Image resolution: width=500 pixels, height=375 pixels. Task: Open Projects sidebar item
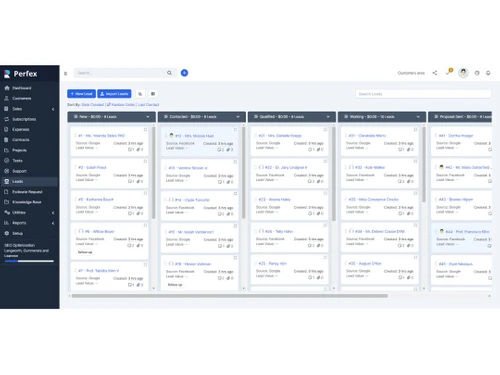tap(19, 150)
